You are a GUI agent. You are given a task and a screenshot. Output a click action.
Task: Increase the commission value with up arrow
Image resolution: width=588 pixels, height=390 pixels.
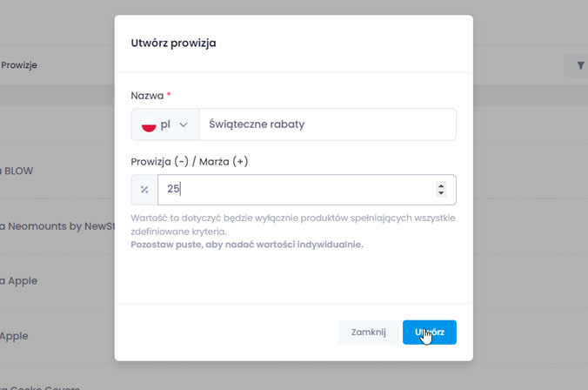(441, 185)
